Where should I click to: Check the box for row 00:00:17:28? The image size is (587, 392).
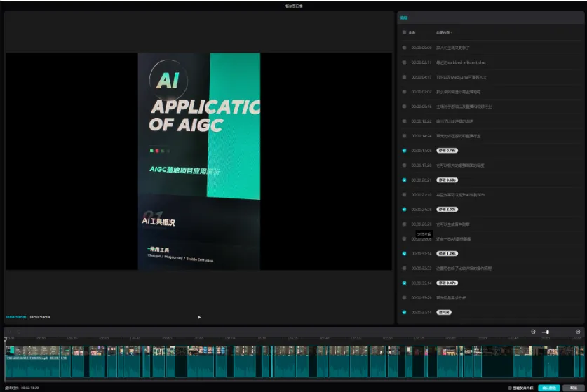coord(404,165)
